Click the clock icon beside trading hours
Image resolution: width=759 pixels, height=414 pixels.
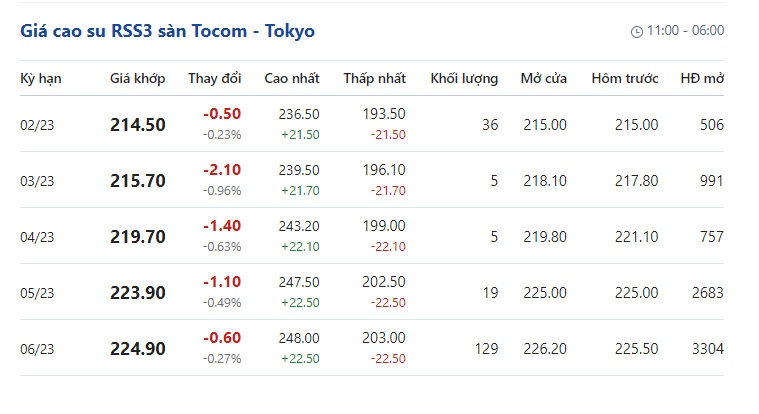click(637, 31)
